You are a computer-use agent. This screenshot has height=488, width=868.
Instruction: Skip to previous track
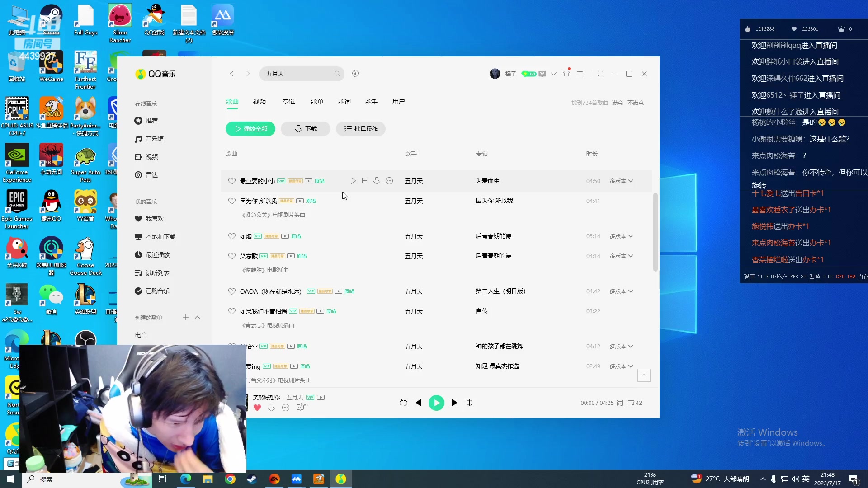tap(418, 403)
